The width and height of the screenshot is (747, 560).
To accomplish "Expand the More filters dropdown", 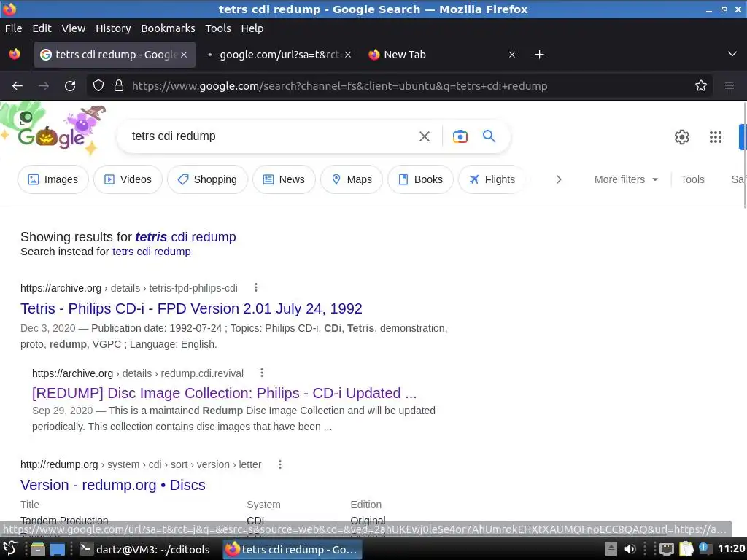I will [626, 179].
